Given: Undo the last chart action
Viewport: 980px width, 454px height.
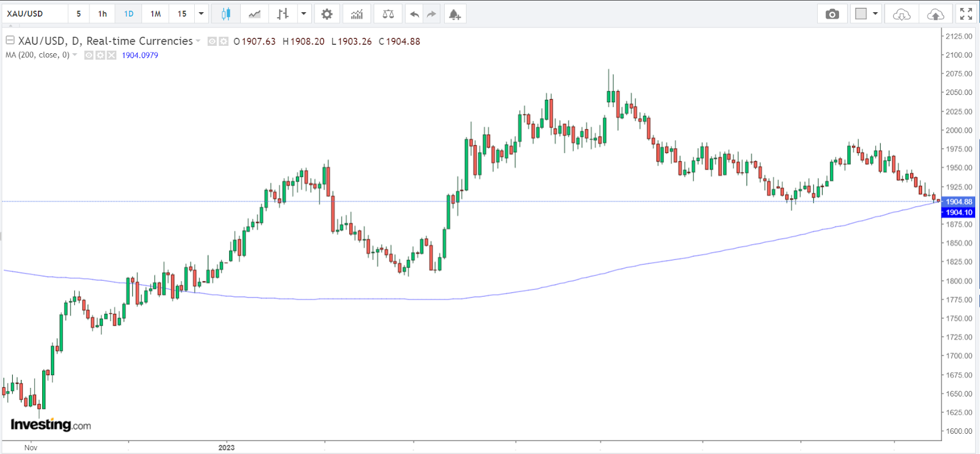Looking at the screenshot, I should click(415, 14).
